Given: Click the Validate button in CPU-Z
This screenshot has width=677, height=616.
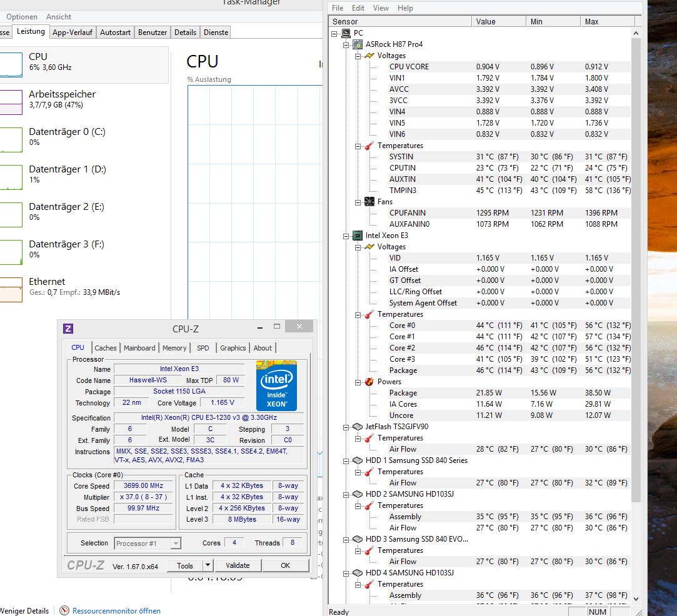Looking at the screenshot, I should pos(238,565).
